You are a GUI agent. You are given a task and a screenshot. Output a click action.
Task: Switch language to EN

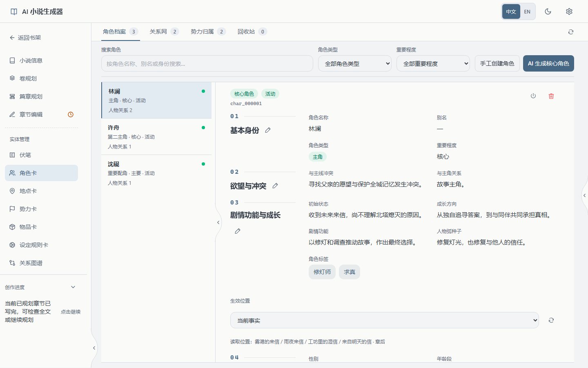[x=527, y=11]
